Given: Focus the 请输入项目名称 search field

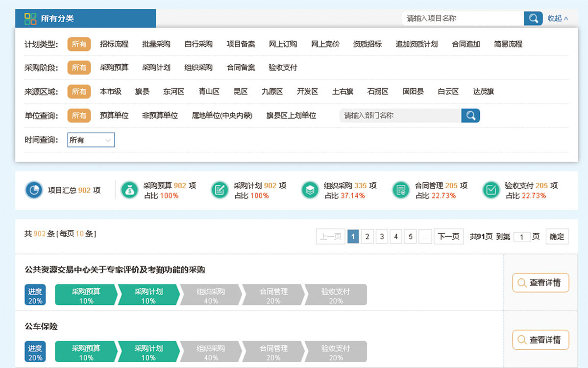Looking at the screenshot, I should [463, 19].
